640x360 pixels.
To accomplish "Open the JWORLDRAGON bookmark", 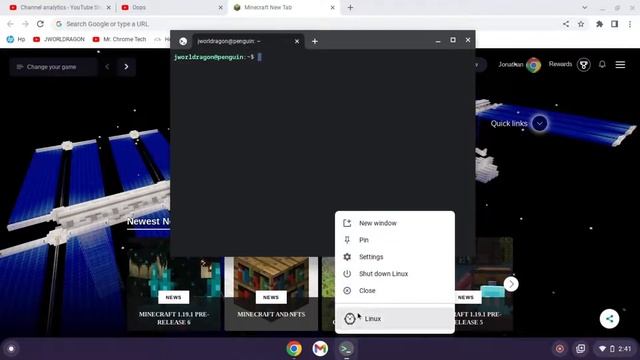I will point(59,39).
